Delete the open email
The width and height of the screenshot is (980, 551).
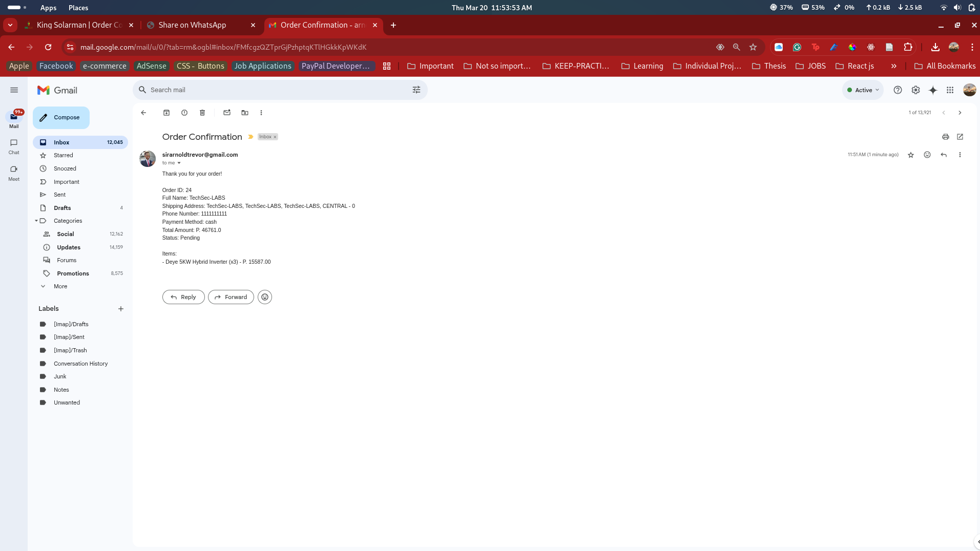pos(202,113)
